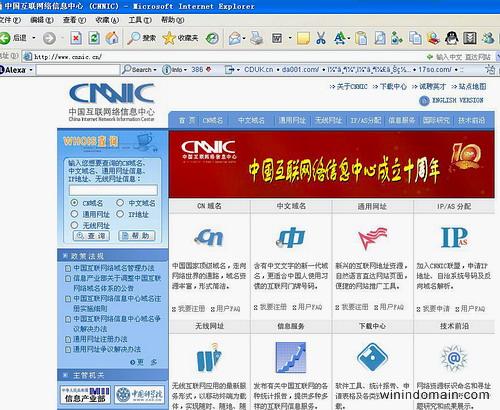Open the 工具 (Tools) menu
The height and width of the screenshot is (410, 500).
[140, 20]
